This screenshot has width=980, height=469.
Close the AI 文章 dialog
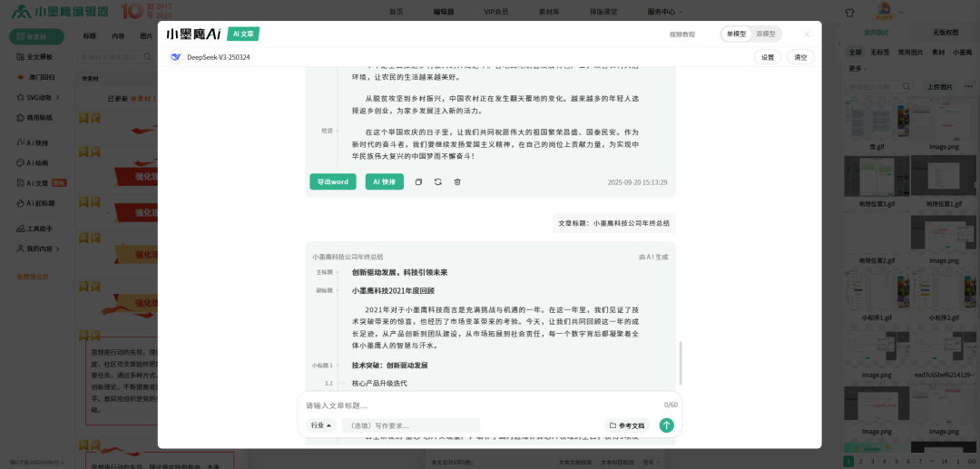807,34
